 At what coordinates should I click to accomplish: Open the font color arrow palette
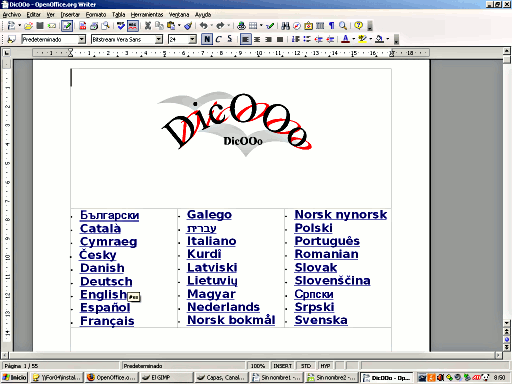(x=354, y=39)
